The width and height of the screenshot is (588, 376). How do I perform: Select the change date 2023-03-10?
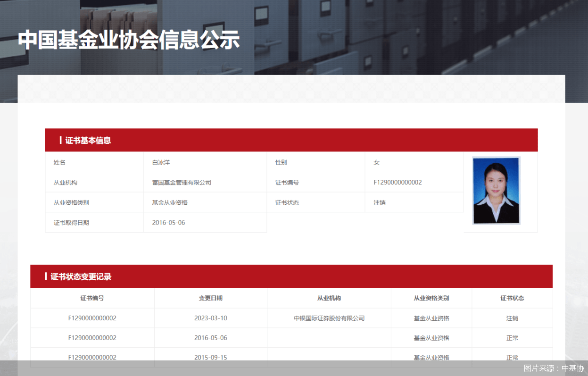(210, 318)
